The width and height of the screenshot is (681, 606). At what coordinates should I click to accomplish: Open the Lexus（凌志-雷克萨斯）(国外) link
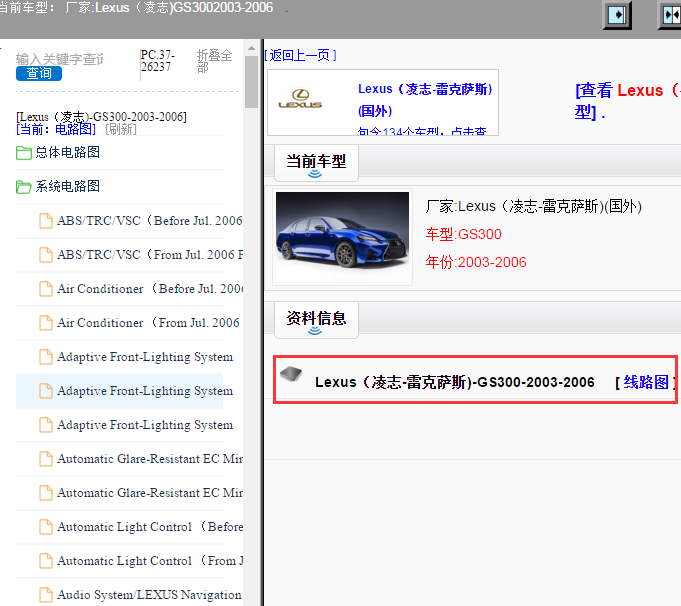pyautogui.click(x=425, y=99)
